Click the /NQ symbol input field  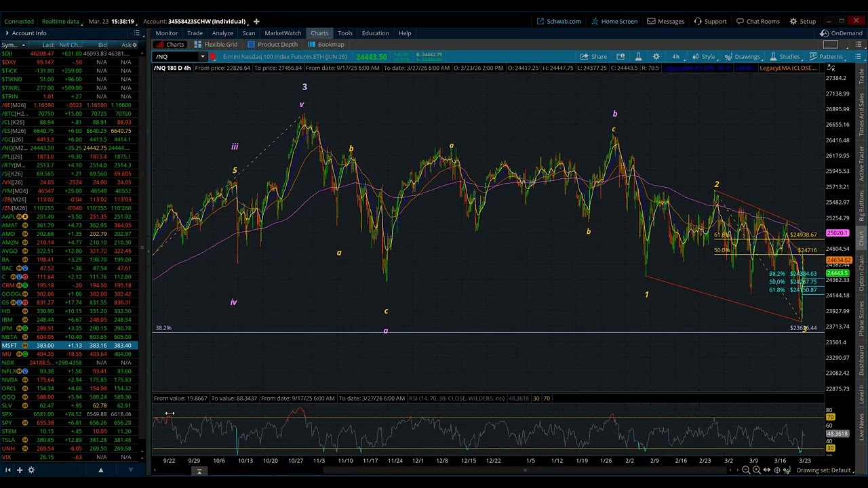coord(176,56)
